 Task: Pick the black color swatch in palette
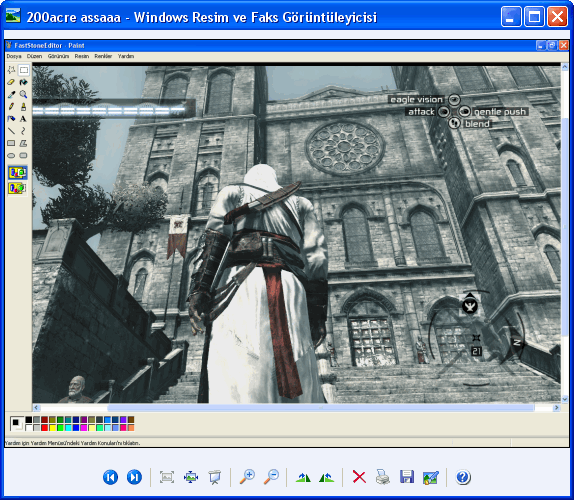tap(29, 419)
